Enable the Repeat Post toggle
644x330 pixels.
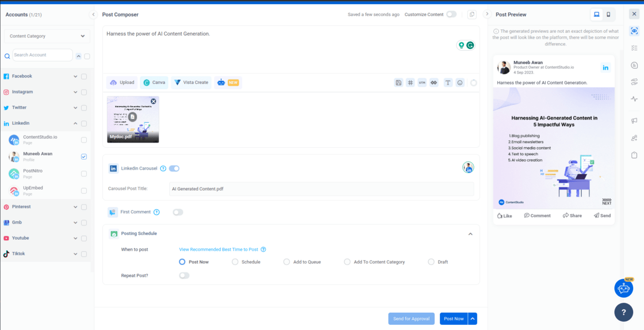coord(185,275)
